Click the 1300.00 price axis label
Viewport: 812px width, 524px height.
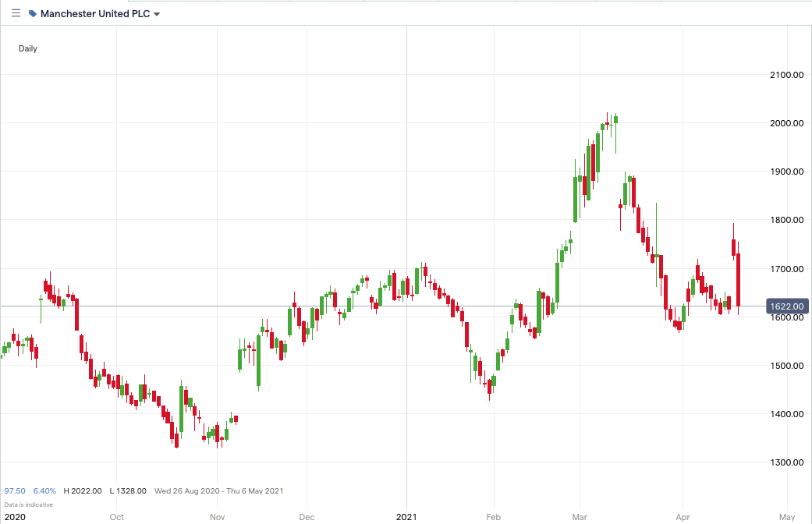[x=786, y=463]
